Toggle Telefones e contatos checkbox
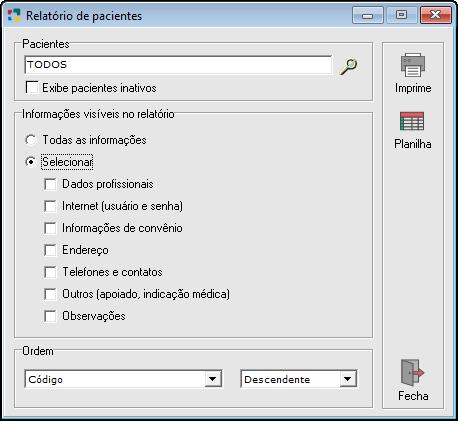The image size is (458, 421). [50, 272]
